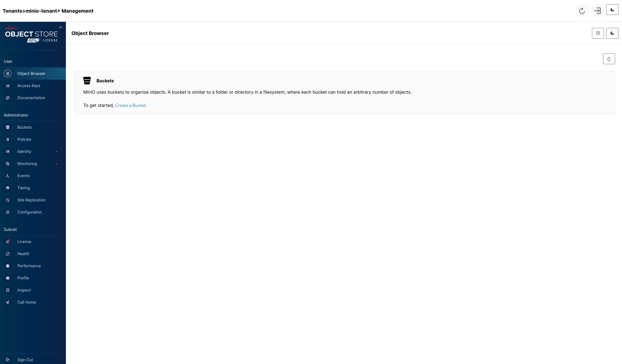Click Create a Bucket link
The width and height of the screenshot is (622, 364).
(x=130, y=105)
